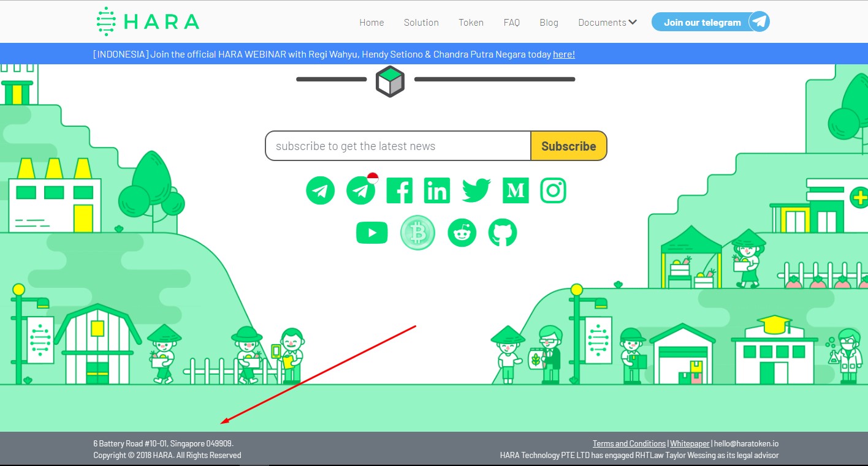Open the Twitter bird icon

click(x=476, y=190)
